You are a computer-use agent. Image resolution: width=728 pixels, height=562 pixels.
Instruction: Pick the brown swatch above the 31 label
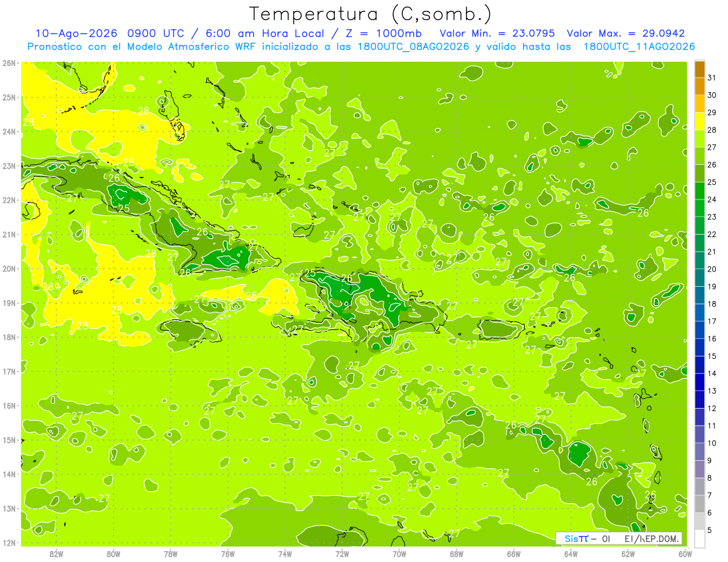pos(699,69)
